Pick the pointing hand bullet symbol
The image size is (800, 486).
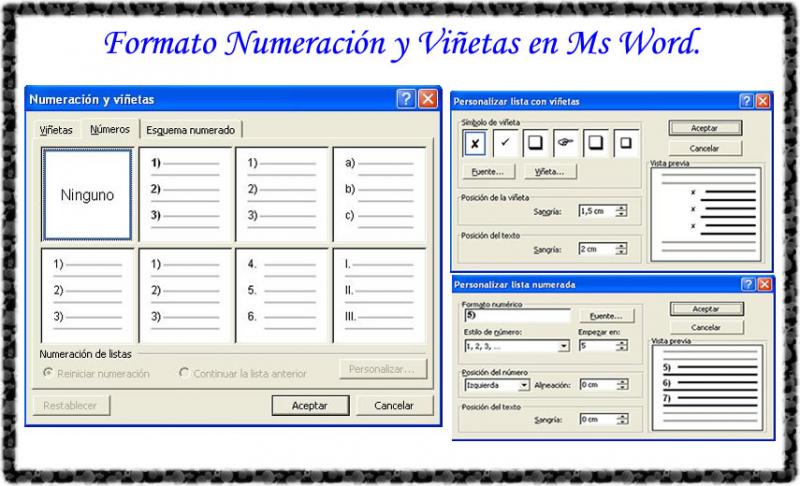click(x=565, y=143)
